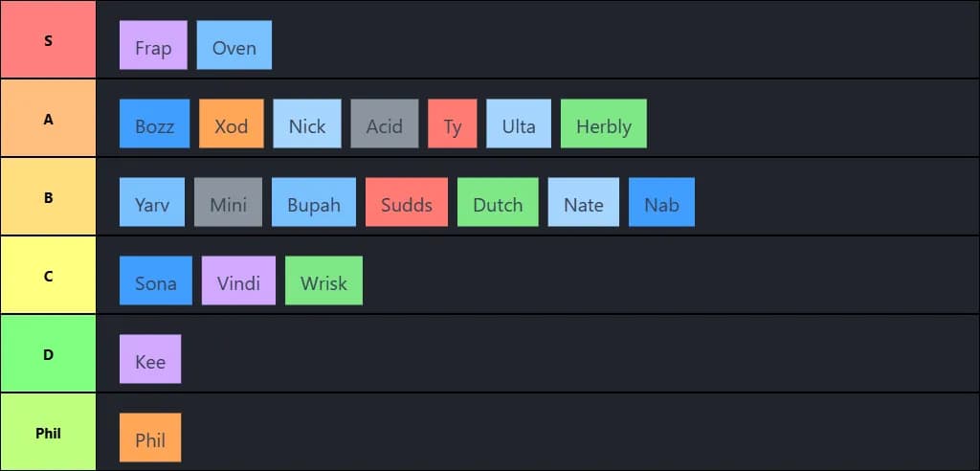Select the Oven tile

(234, 46)
